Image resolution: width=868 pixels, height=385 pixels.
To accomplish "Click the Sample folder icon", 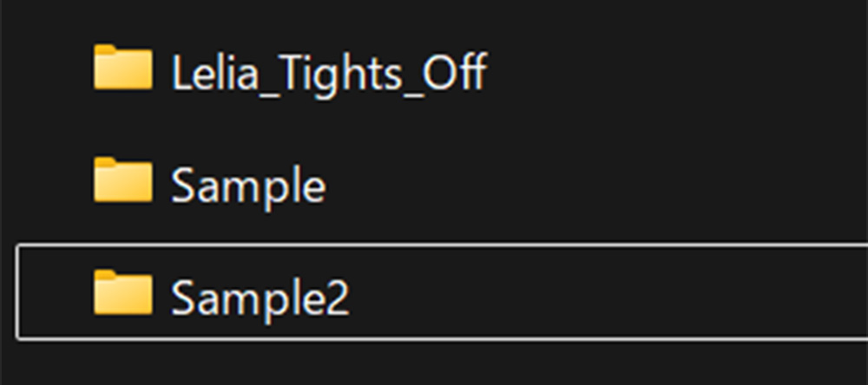I will [x=123, y=180].
